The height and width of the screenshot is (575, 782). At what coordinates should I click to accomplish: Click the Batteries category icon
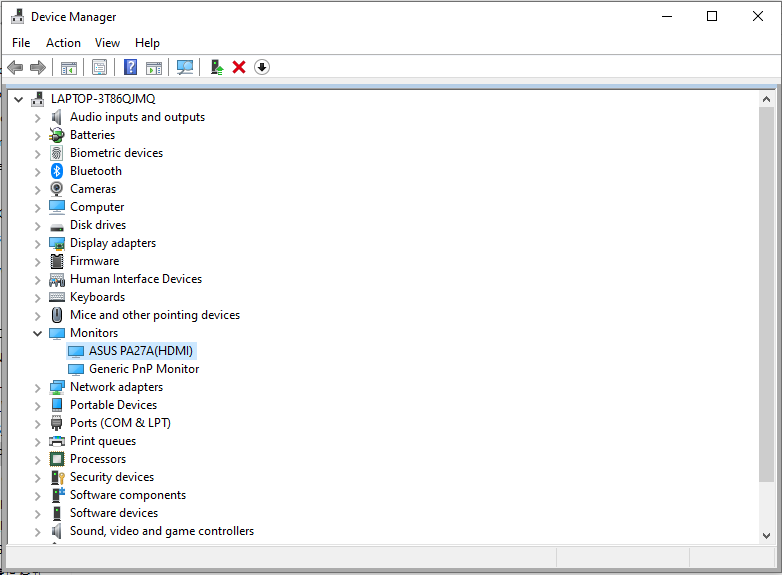click(57, 135)
